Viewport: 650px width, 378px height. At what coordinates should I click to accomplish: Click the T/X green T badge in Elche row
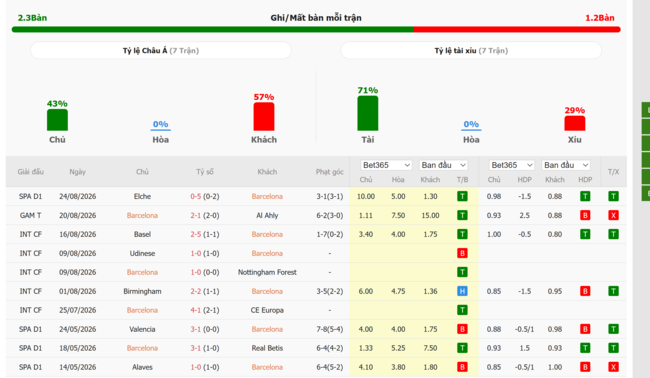[x=614, y=196]
